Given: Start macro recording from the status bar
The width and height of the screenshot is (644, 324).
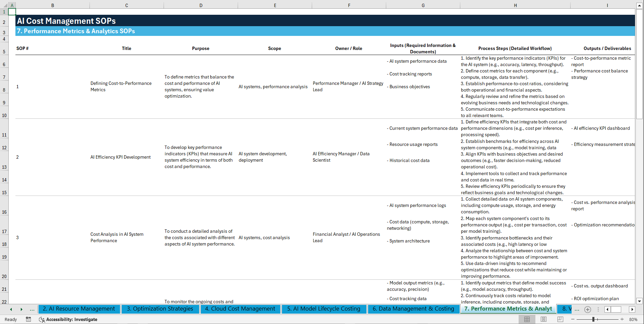Looking at the screenshot, I should (x=28, y=319).
